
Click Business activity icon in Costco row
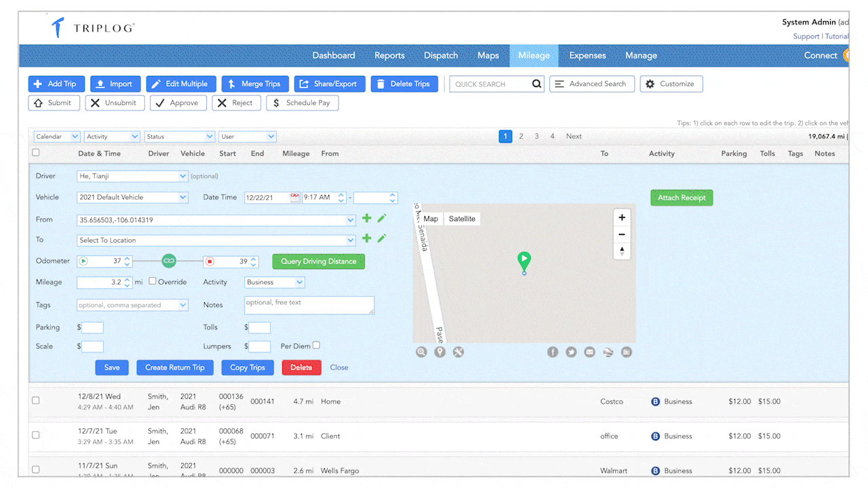point(655,401)
